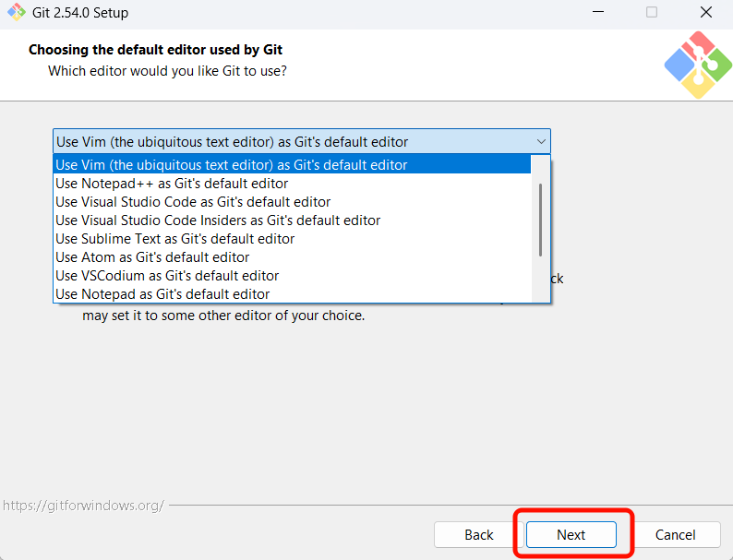Select VSCodium as Git's default editor
The height and width of the screenshot is (560, 733).
pyautogui.click(x=292, y=276)
